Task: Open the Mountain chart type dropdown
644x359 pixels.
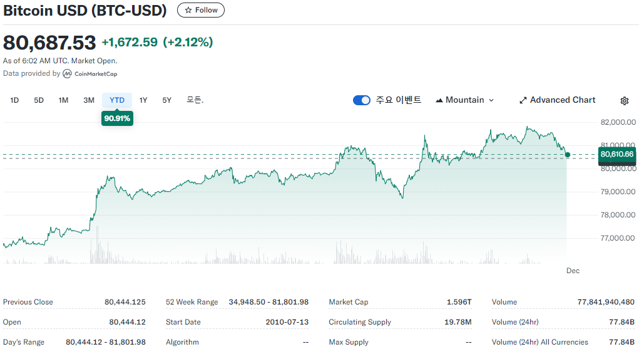Action: (x=464, y=100)
